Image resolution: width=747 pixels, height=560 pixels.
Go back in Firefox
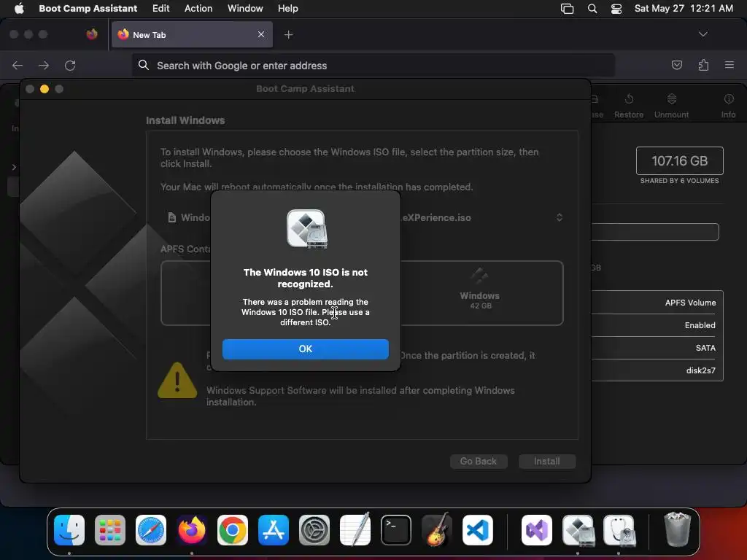pyautogui.click(x=18, y=65)
